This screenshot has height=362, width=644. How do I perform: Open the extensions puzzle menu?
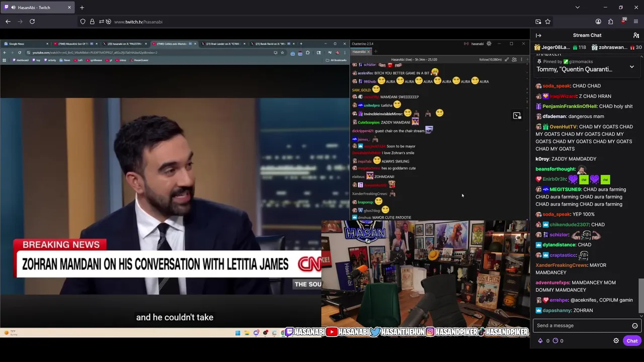coord(611,22)
